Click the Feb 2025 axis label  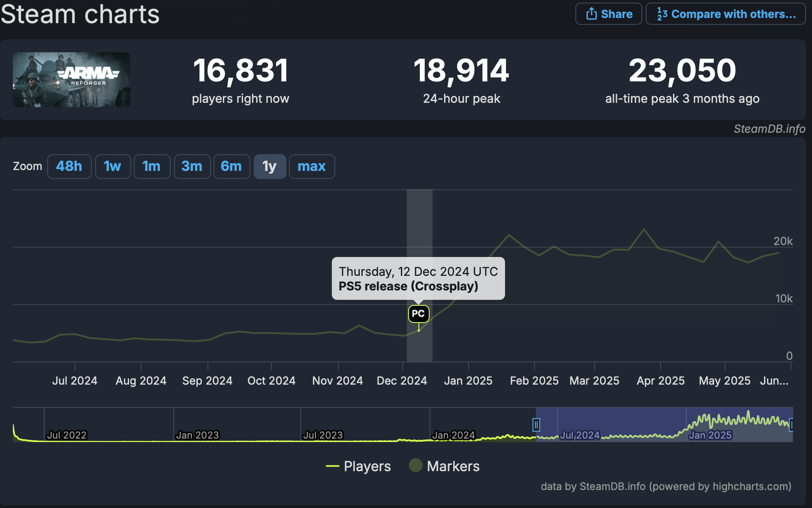tap(534, 381)
